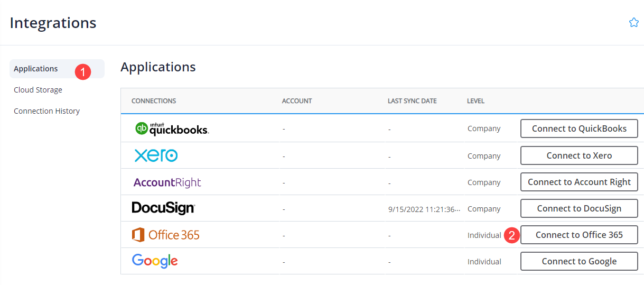Click the DocuSign logo
644x285 pixels.
163,208
